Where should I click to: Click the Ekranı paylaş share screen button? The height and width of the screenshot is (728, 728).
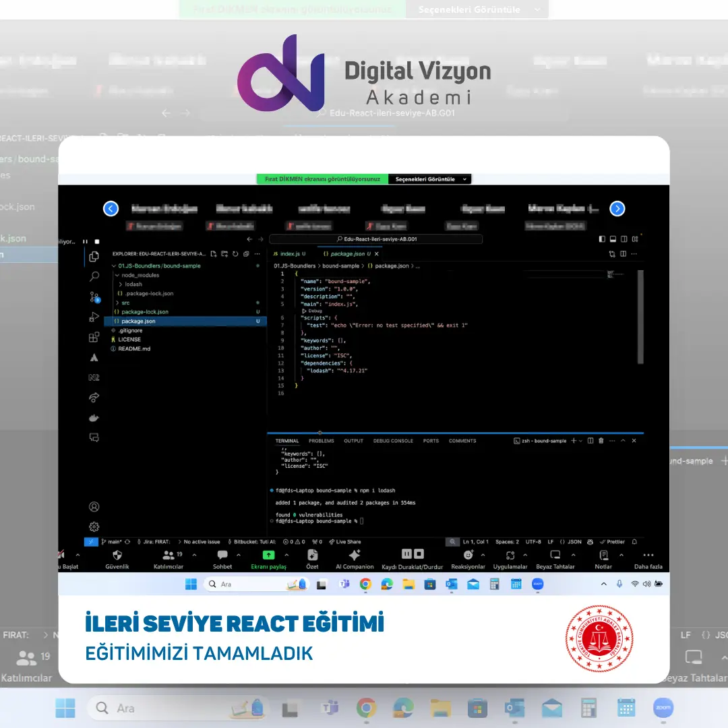click(x=268, y=559)
